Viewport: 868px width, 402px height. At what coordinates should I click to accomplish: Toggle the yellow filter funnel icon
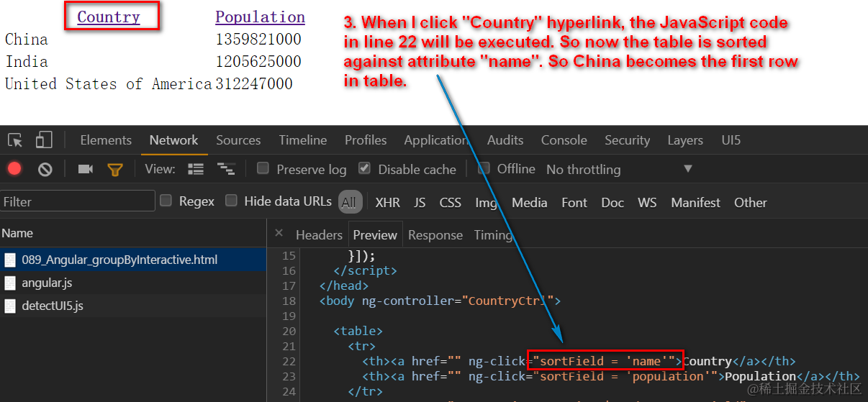pos(115,170)
